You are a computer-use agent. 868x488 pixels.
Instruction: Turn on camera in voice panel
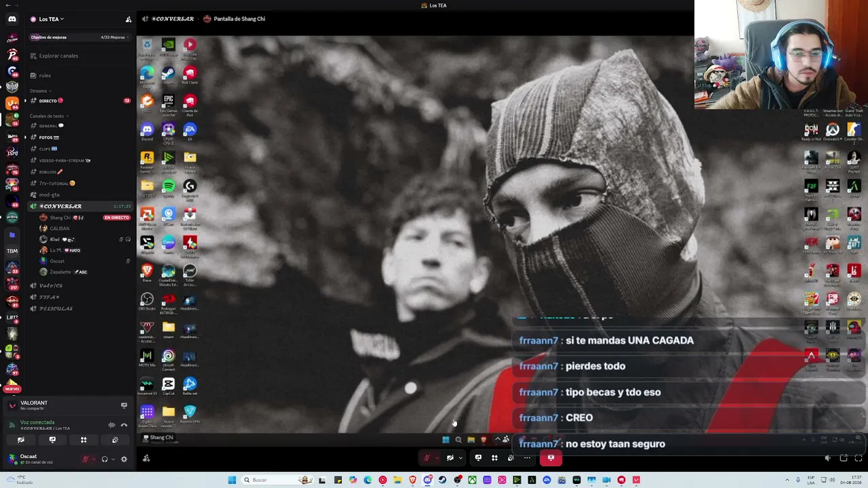(21, 440)
